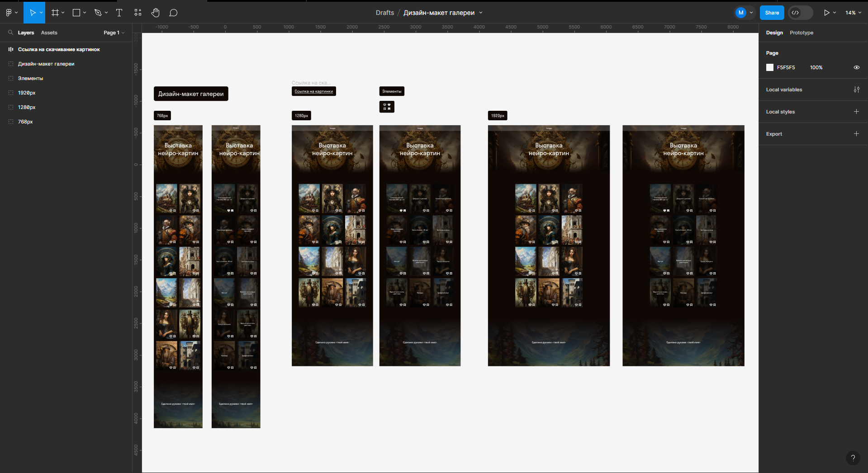
Task: Click the Share button
Action: pyautogui.click(x=772, y=13)
